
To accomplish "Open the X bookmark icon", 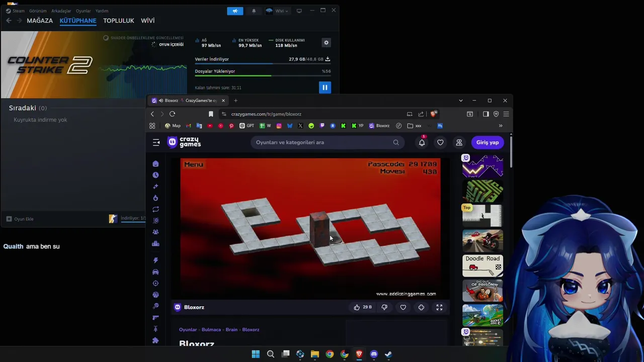I will coord(300,126).
